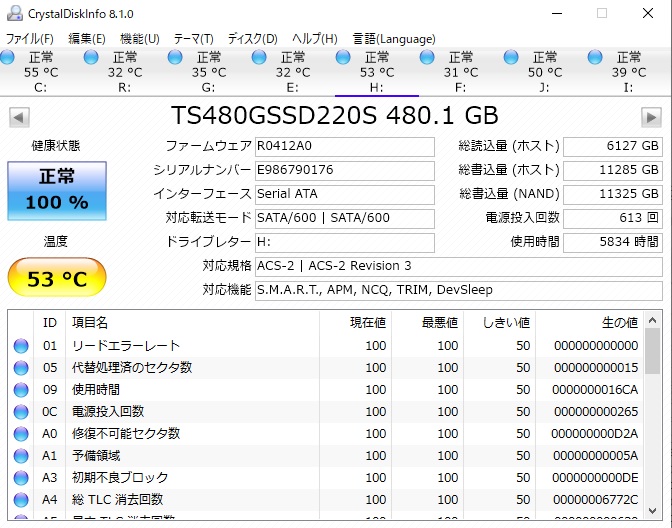Click the 対応転送モード field SATA/600
Viewport: 672px width, 528px height.
point(345,218)
